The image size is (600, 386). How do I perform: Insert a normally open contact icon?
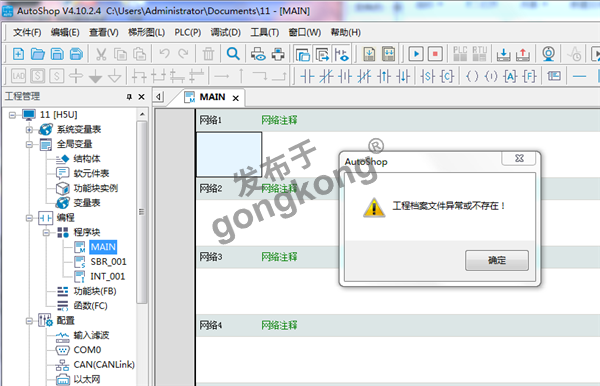(x=307, y=76)
